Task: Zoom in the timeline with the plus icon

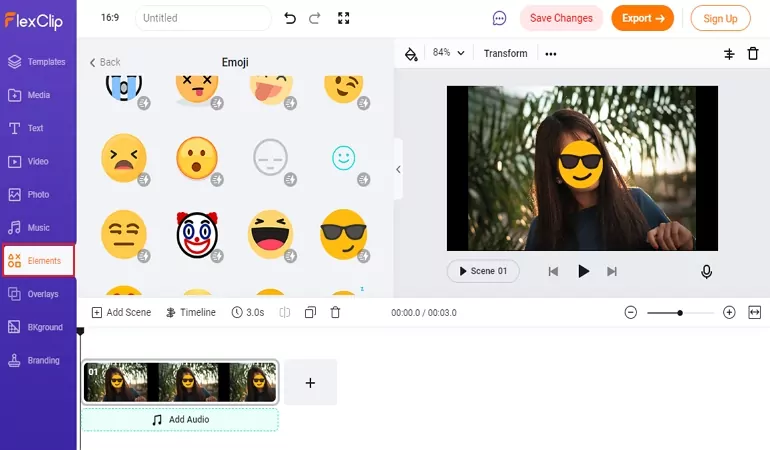Action: point(729,312)
